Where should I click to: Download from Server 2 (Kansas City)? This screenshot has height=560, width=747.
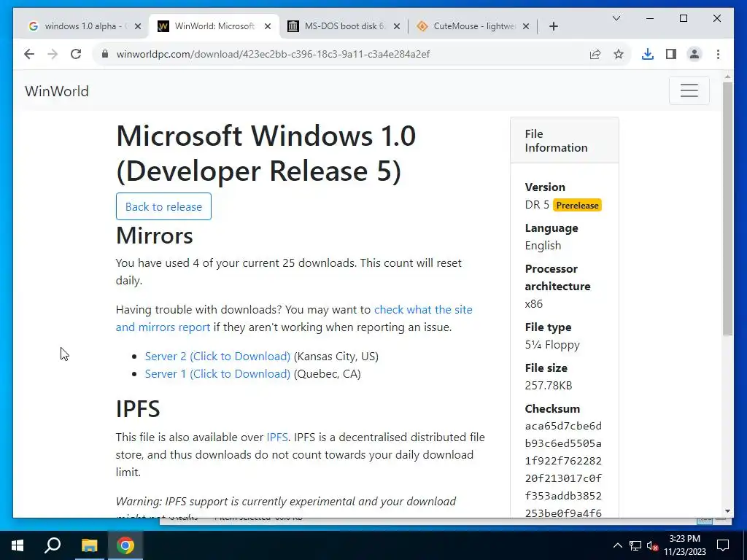coord(217,356)
